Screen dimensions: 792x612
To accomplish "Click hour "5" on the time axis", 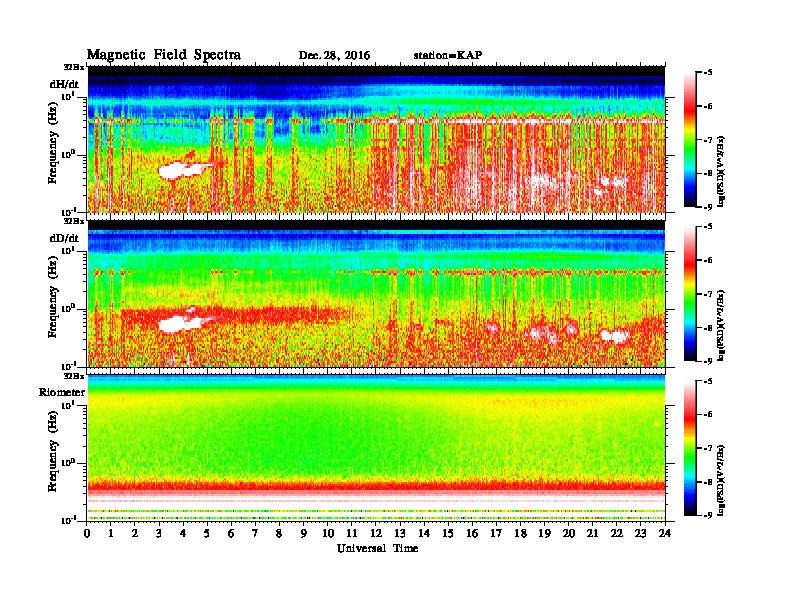I will coord(208,534).
